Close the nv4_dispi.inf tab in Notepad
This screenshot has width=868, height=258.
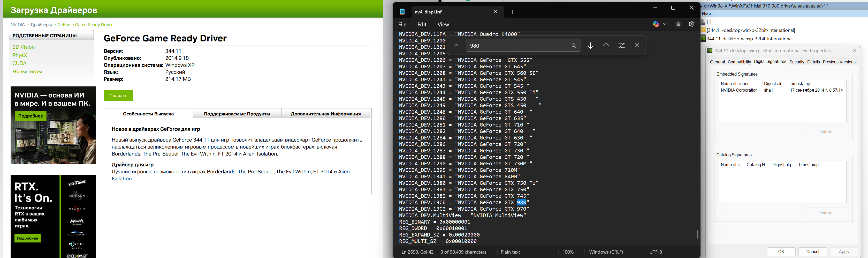point(495,11)
